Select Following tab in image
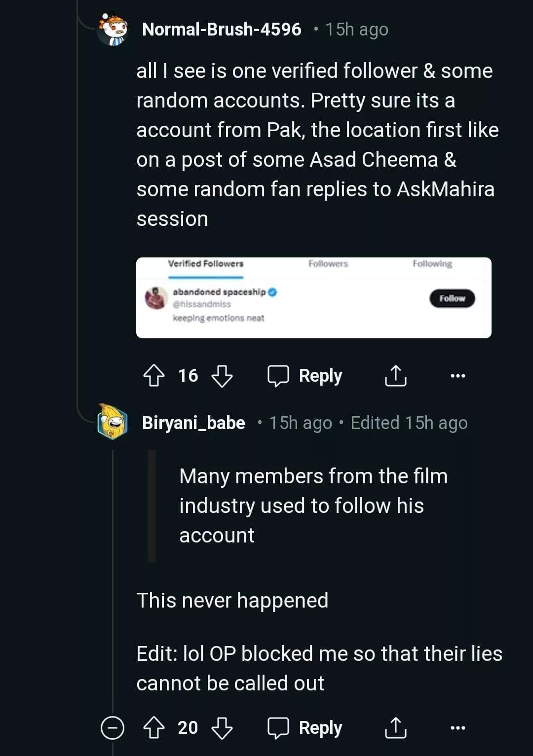533x756 pixels. point(432,264)
